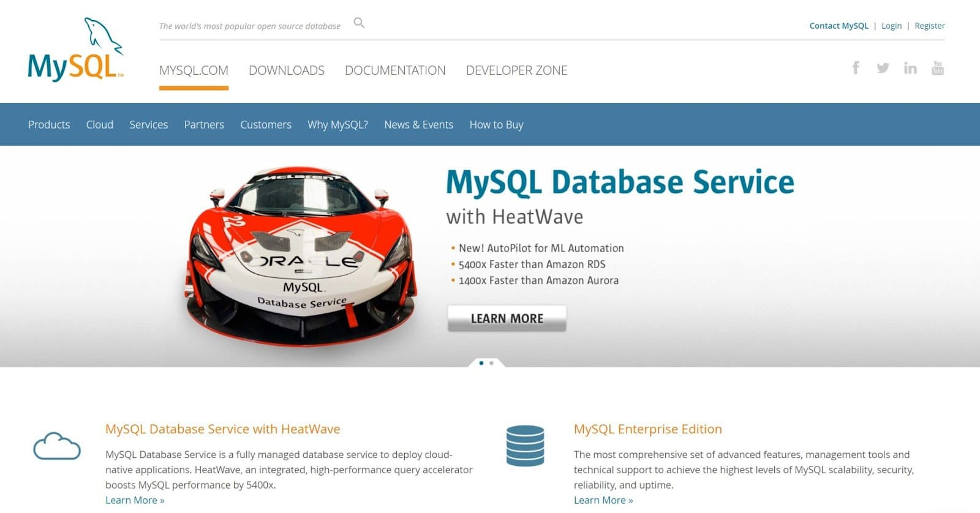Open the Products menu
980x513 pixels.
[49, 124]
